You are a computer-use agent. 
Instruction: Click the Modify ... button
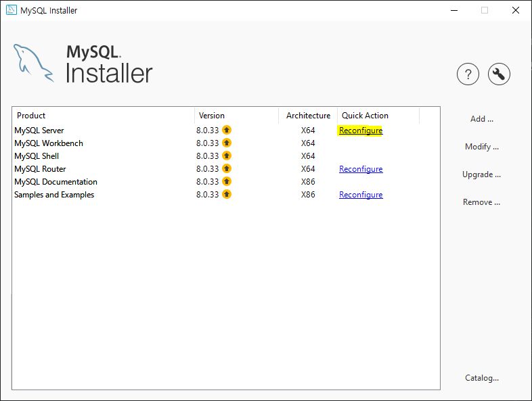(481, 147)
